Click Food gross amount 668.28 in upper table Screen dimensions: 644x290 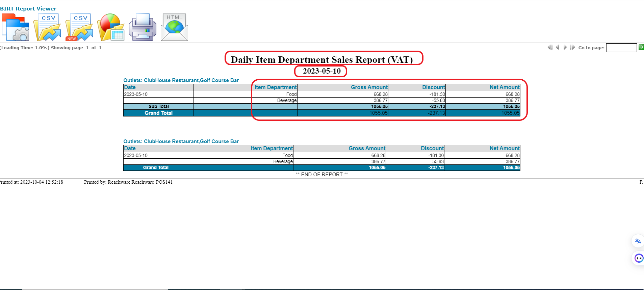click(381, 95)
